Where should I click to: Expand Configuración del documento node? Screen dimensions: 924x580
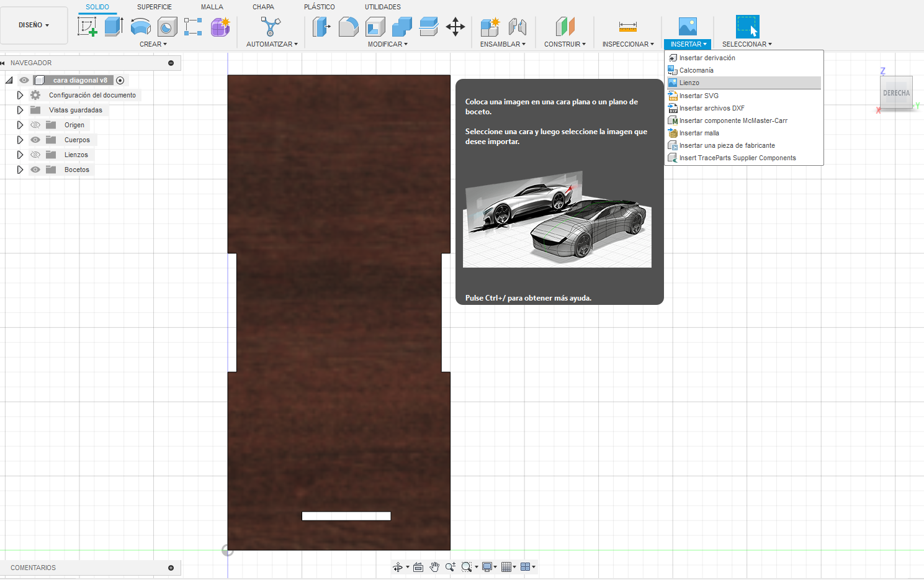[20, 95]
